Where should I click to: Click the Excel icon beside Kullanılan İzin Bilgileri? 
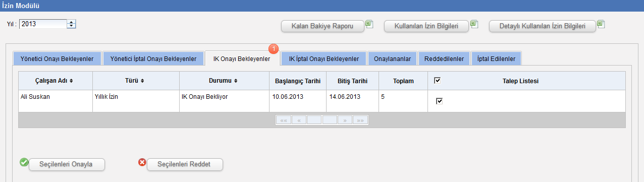point(474,24)
